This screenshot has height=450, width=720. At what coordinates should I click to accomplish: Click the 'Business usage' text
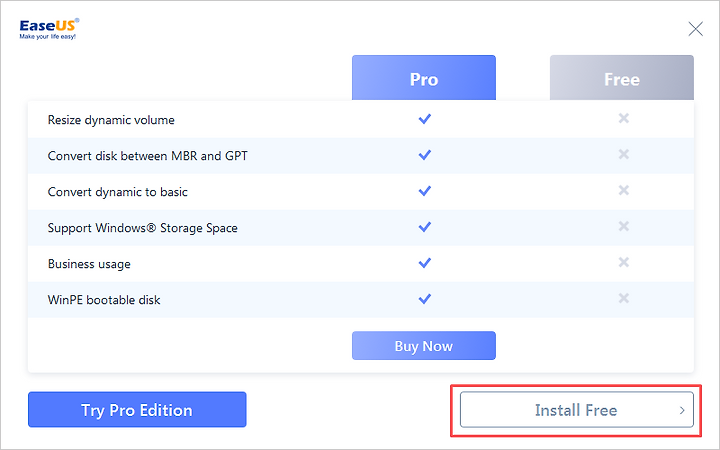tap(89, 264)
